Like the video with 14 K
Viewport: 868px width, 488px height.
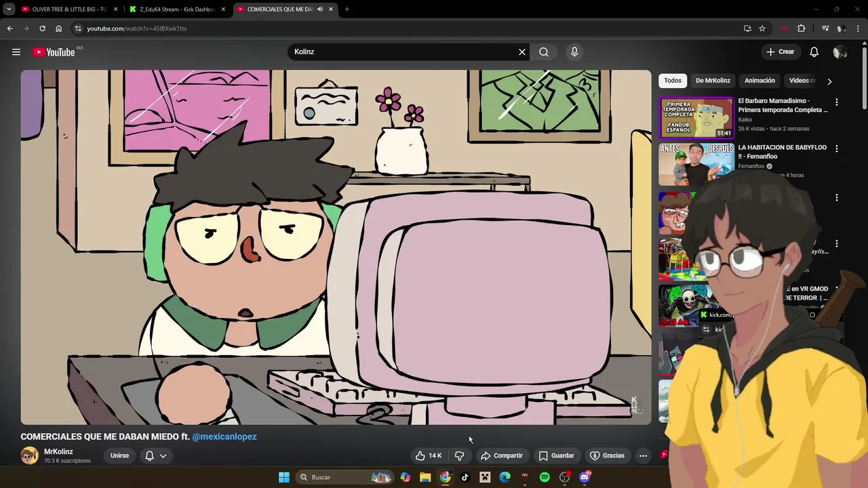pos(429,455)
